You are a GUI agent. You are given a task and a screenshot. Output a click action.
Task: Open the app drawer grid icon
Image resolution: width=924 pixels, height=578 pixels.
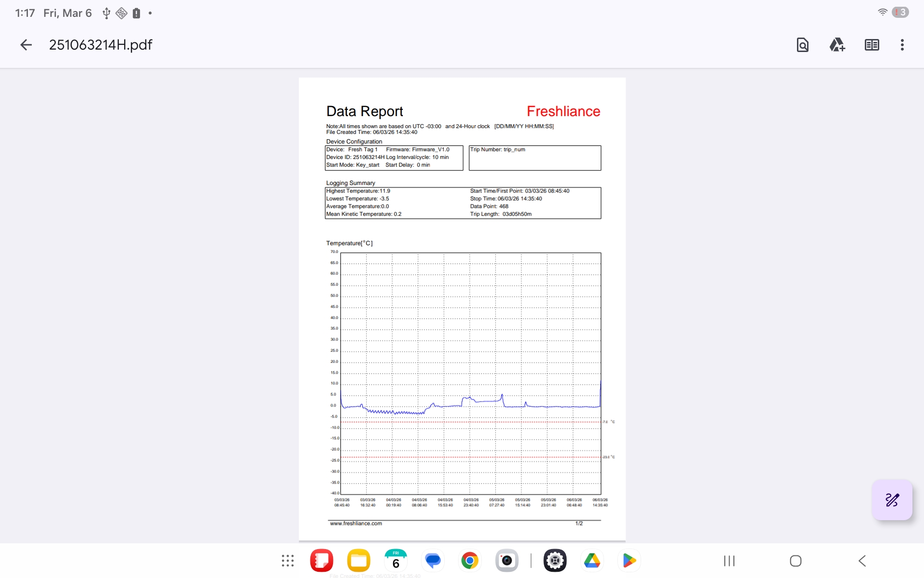coord(288,561)
